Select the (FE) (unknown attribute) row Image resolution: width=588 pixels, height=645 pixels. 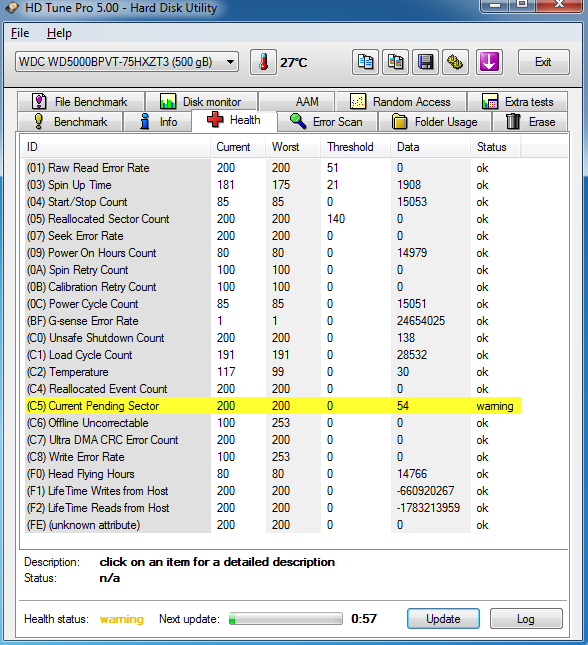tap(273, 525)
